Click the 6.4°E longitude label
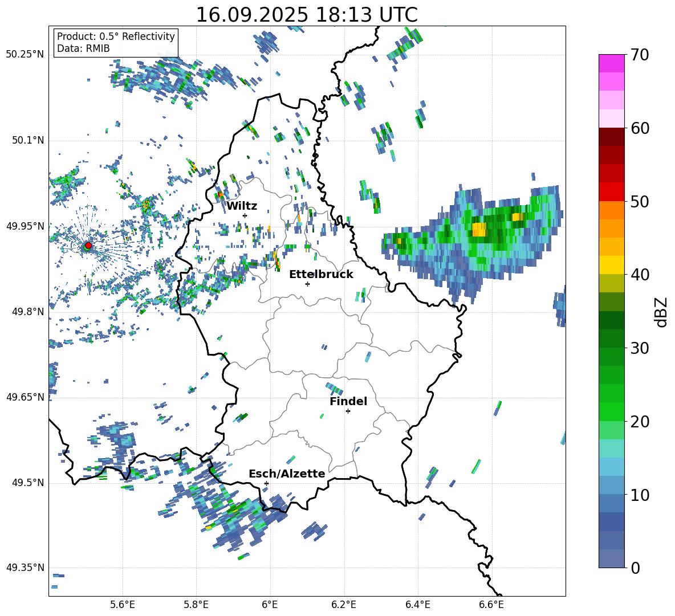The height and width of the screenshot is (616, 675). (x=417, y=605)
